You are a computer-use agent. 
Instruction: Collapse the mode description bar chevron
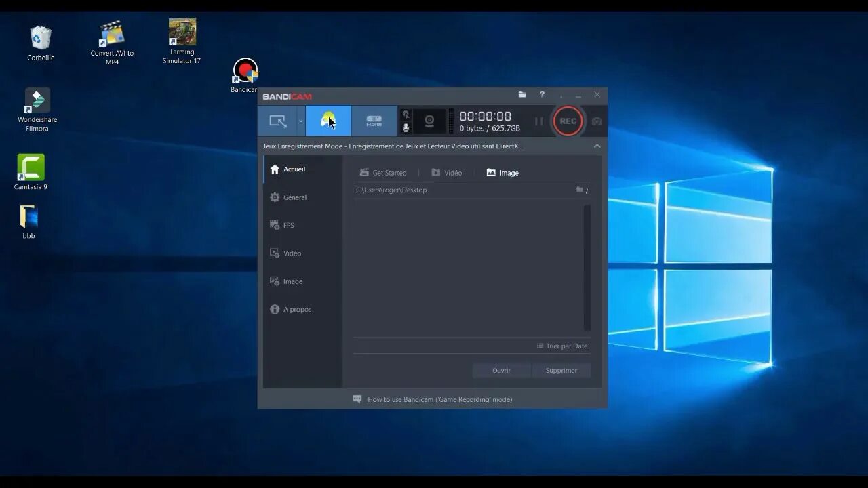[x=597, y=146]
